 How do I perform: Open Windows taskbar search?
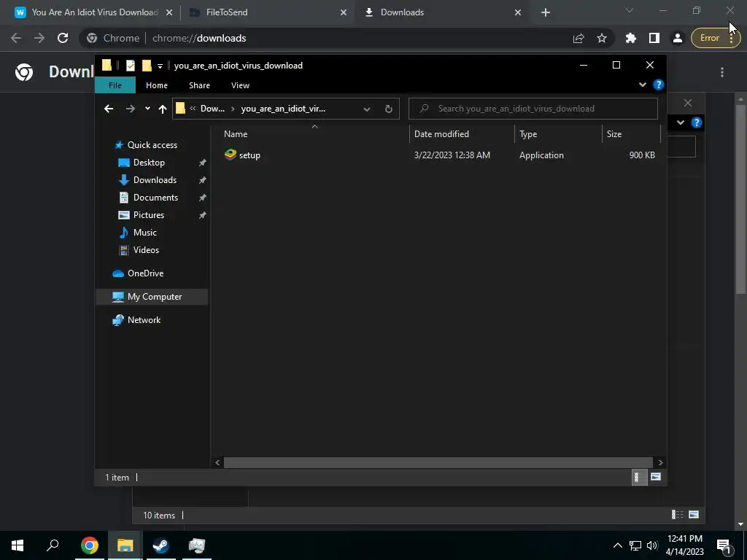(x=53, y=545)
